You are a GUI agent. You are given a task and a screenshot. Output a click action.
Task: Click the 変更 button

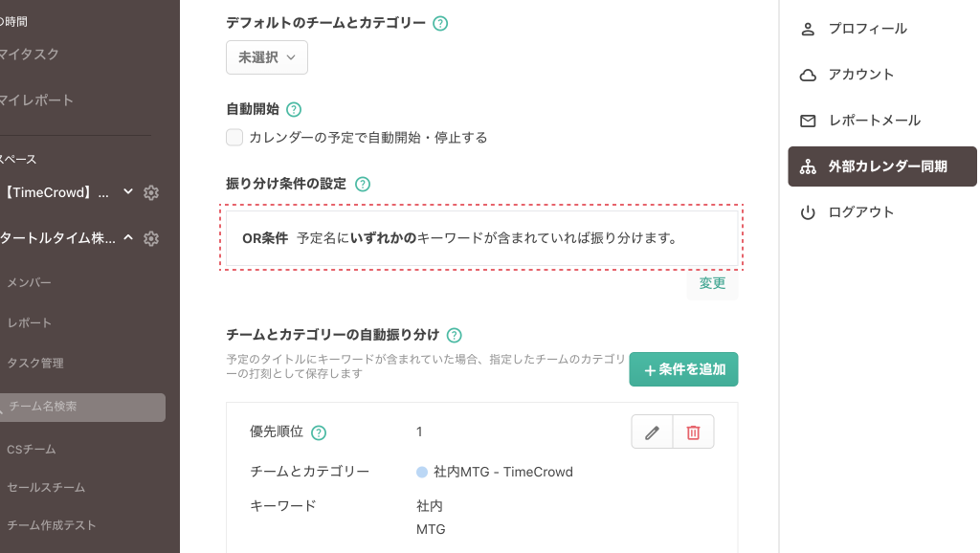tap(712, 284)
